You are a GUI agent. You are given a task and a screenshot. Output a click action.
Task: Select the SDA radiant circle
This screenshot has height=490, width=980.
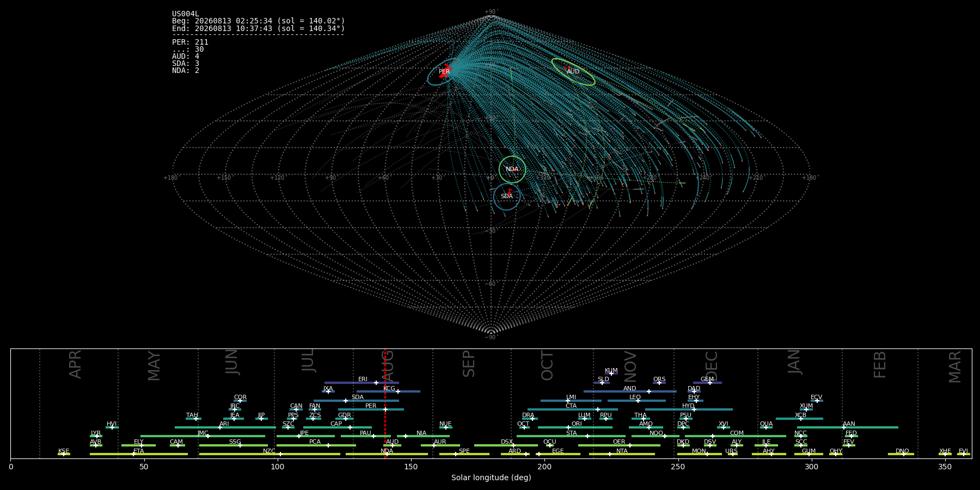pyautogui.click(x=507, y=197)
